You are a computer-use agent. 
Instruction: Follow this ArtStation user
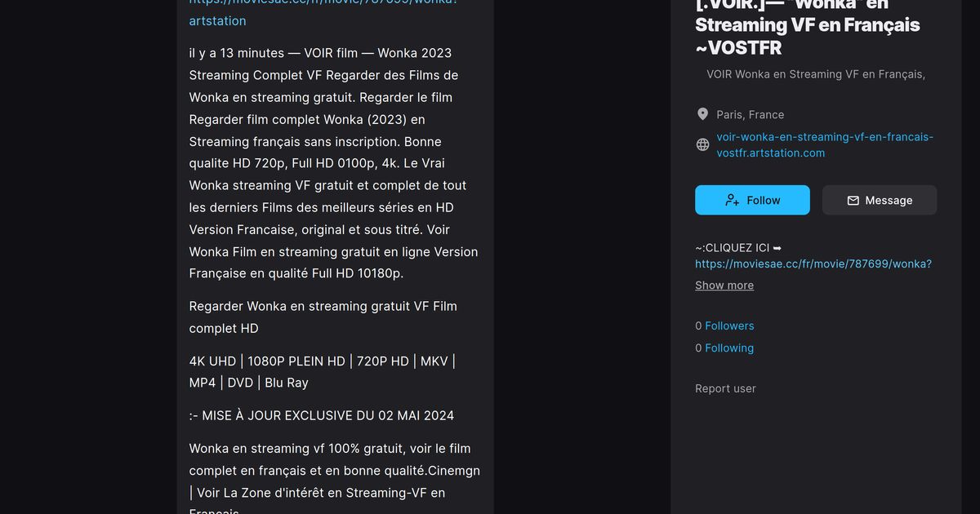(x=752, y=200)
